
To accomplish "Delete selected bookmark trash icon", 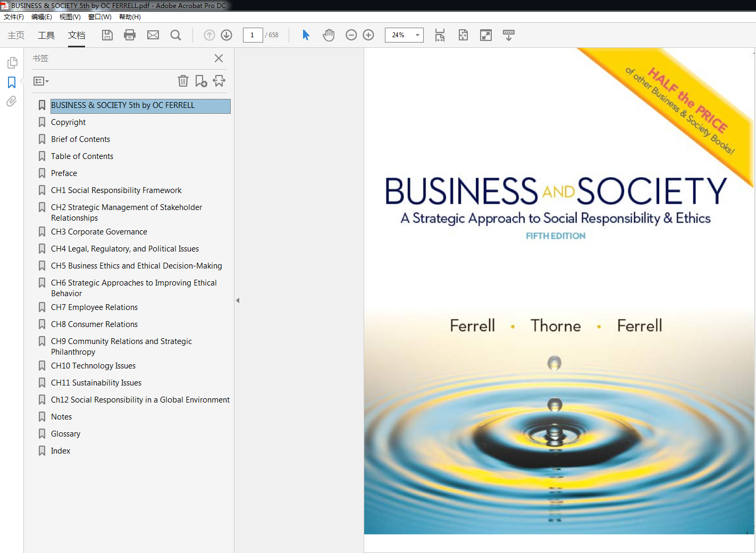I will click(183, 81).
